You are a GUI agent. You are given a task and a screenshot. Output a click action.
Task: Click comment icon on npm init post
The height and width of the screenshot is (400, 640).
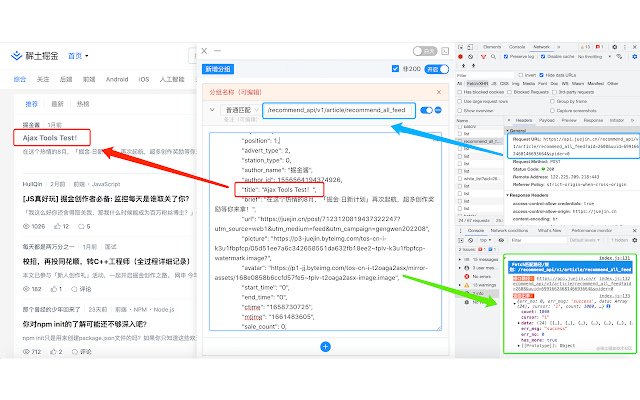[74, 351]
